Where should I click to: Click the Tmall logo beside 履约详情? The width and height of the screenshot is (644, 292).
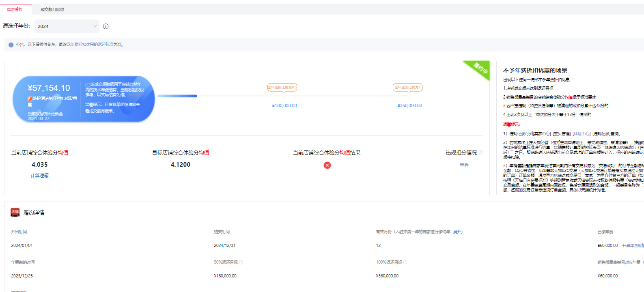[x=15, y=213]
